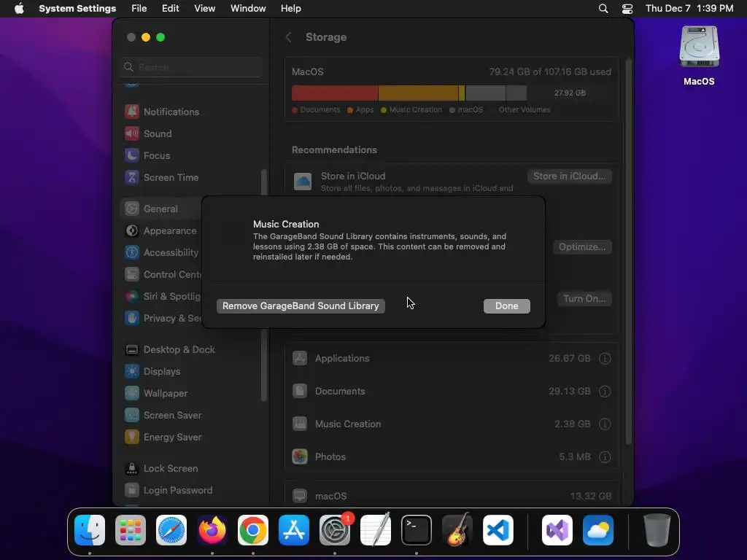Viewport: 747px width, 560px height.
Task: Click the Photos storage row
Action: [452, 457]
